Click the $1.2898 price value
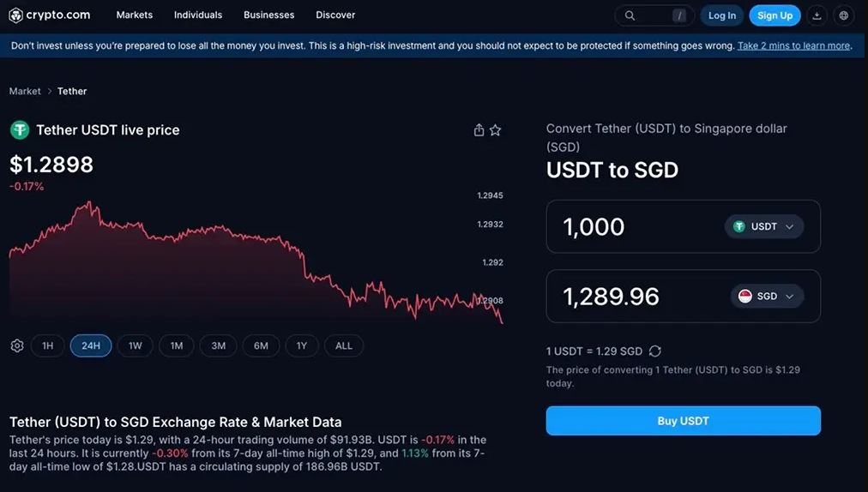The height and width of the screenshot is (492, 868). (51, 165)
